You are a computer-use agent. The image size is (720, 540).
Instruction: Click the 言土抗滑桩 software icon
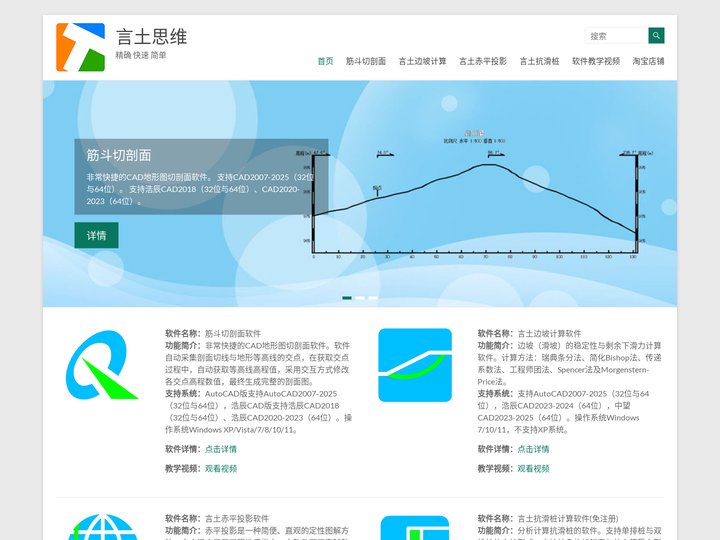pos(415,528)
